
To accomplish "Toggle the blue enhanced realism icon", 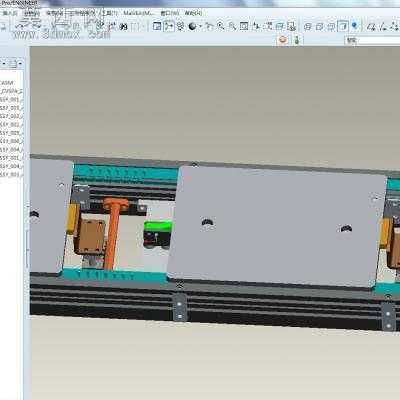I will coord(354,26).
